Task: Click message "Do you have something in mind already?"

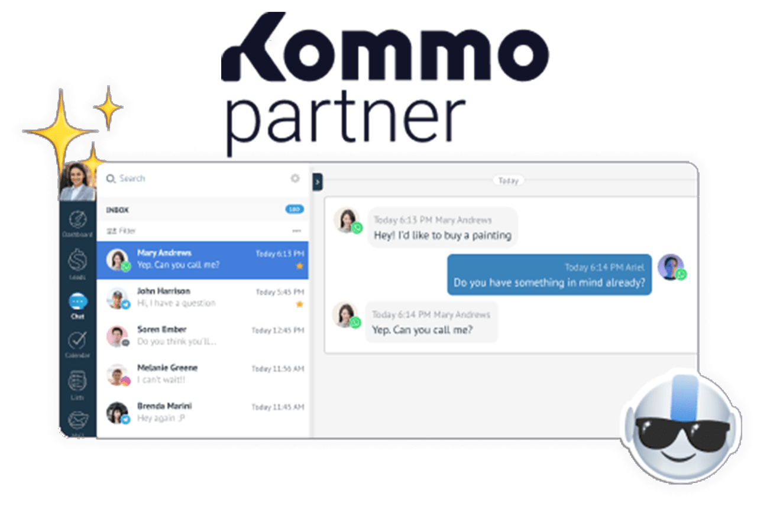Action: click(x=549, y=275)
